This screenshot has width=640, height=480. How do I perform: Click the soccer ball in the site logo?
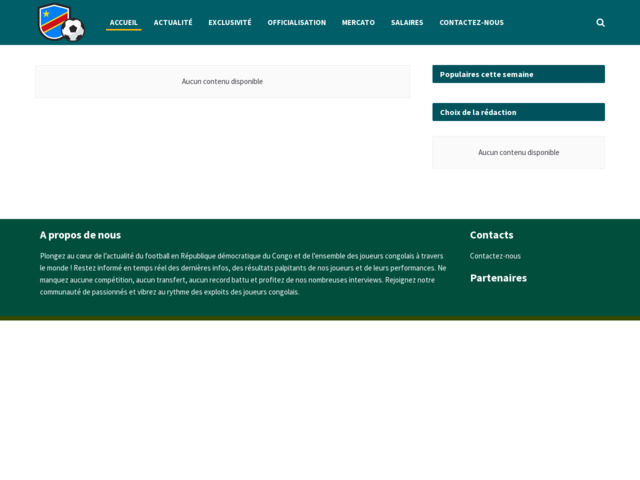point(73,31)
